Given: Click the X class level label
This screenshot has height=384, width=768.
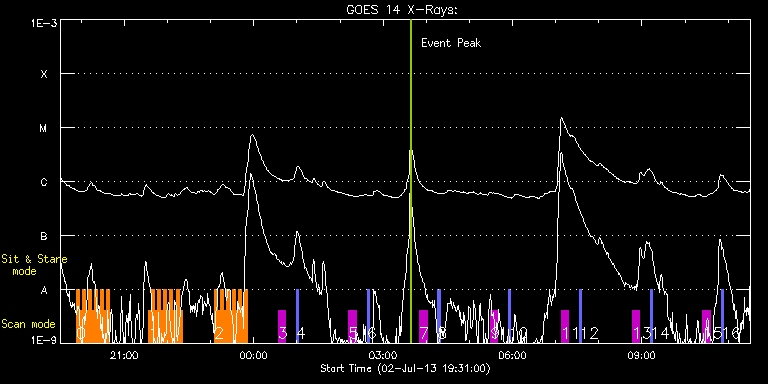Looking at the screenshot, I should (44, 74).
